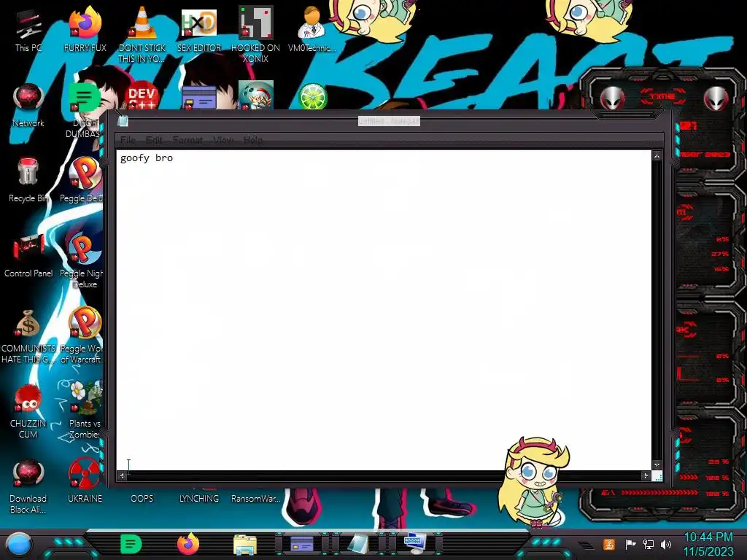Click the computer monitor taskbar button
The height and width of the screenshot is (560, 747).
415,543
